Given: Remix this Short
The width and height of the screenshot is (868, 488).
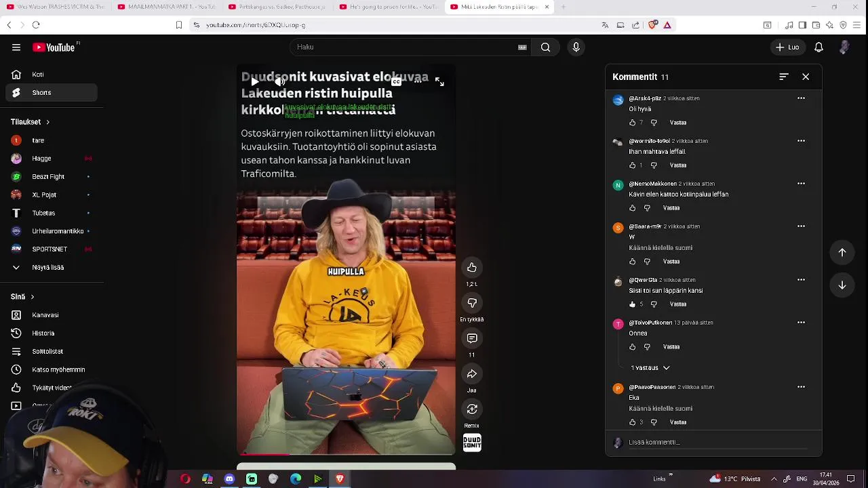Looking at the screenshot, I should 472,409.
